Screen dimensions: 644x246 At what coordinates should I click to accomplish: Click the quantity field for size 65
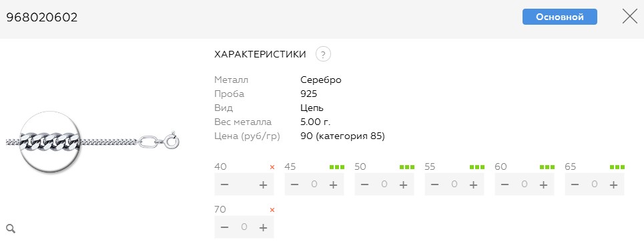tap(595, 184)
